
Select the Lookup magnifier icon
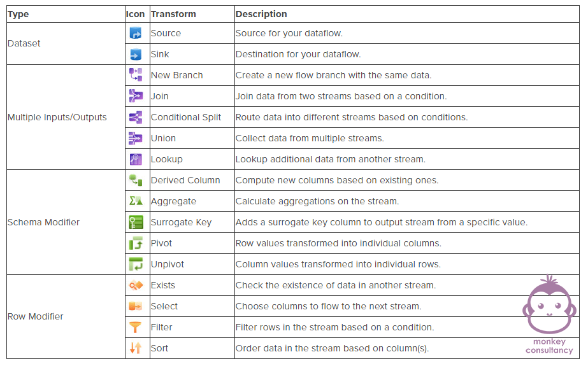pyautogui.click(x=136, y=159)
